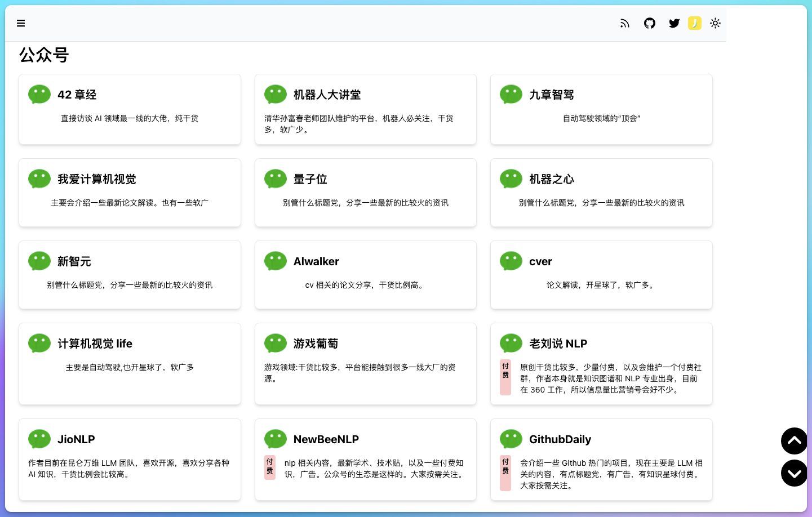Click description '主要是自动驾驶,也开星球了，软广多'
The width and height of the screenshot is (812, 517).
tap(130, 367)
